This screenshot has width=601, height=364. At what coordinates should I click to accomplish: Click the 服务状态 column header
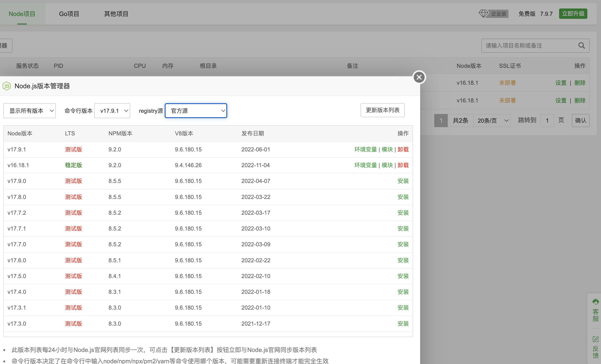[27, 66]
